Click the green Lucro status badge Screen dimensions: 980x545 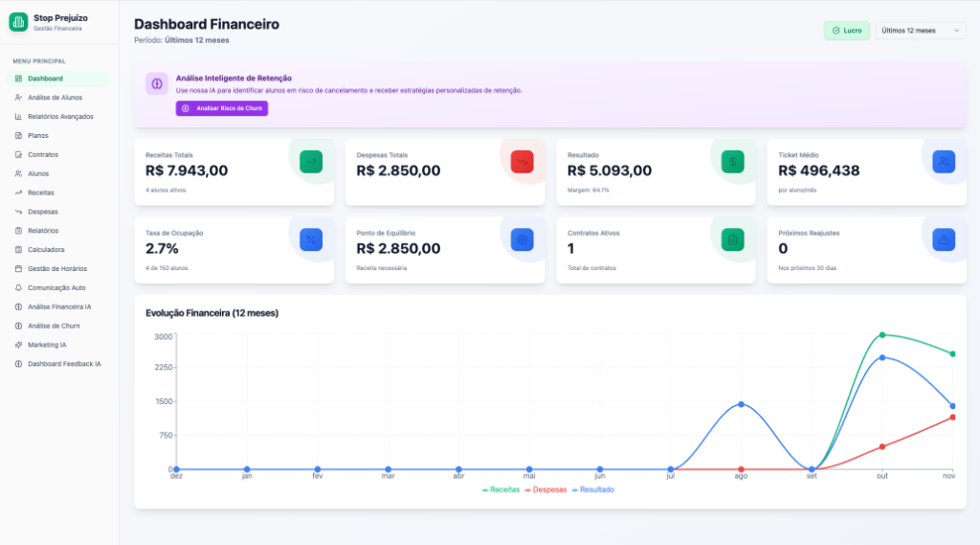[847, 31]
